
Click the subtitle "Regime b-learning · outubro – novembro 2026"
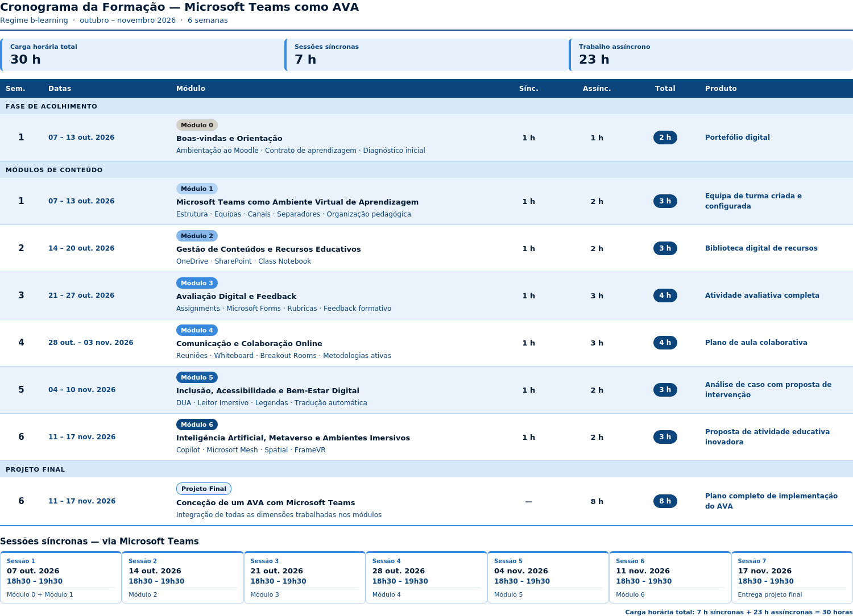click(x=88, y=20)
